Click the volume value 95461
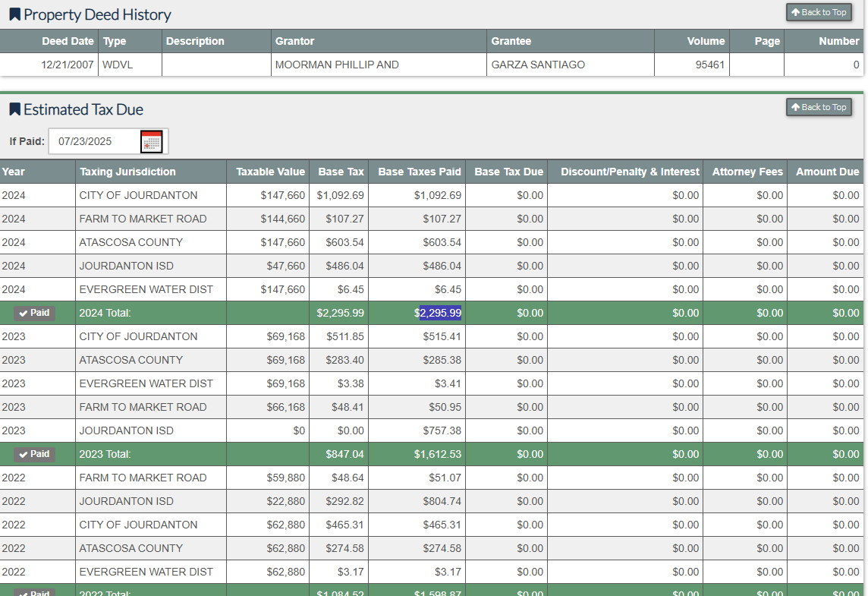This screenshot has height=596, width=868. (x=709, y=65)
